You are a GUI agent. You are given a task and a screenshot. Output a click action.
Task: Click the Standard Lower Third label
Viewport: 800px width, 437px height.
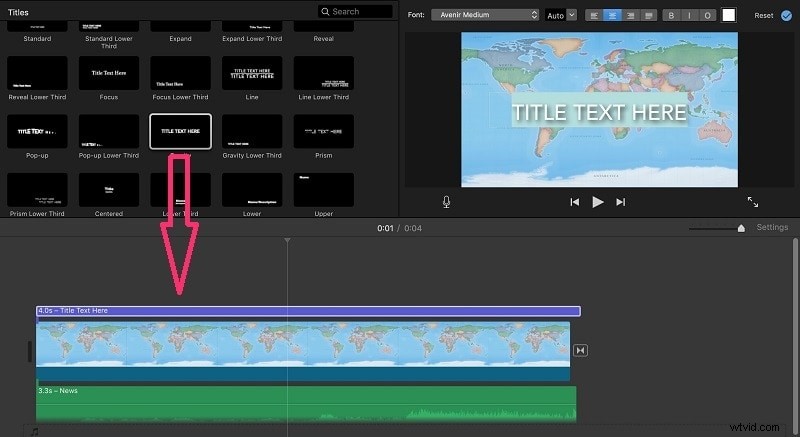click(x=109, y=42)
